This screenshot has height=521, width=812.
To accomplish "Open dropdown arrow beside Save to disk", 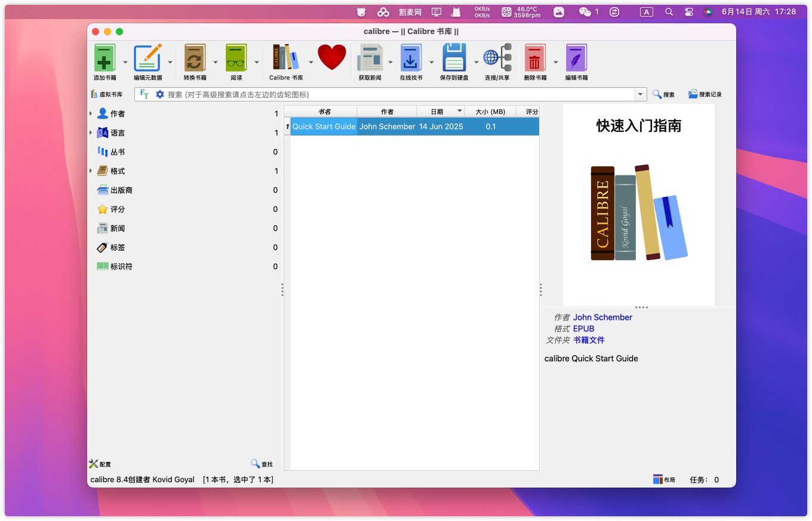I will (x=476, y=61).
